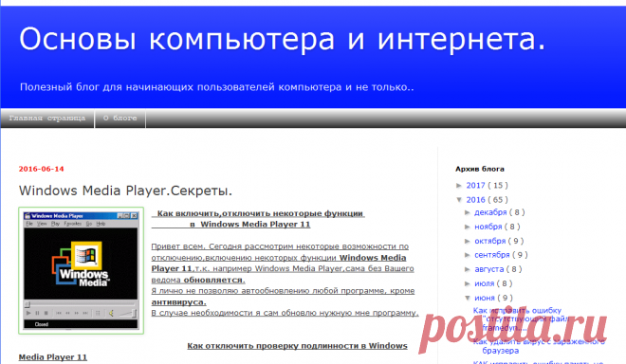Open июня archive link
The image size is (626, 364).
point(485,298)
